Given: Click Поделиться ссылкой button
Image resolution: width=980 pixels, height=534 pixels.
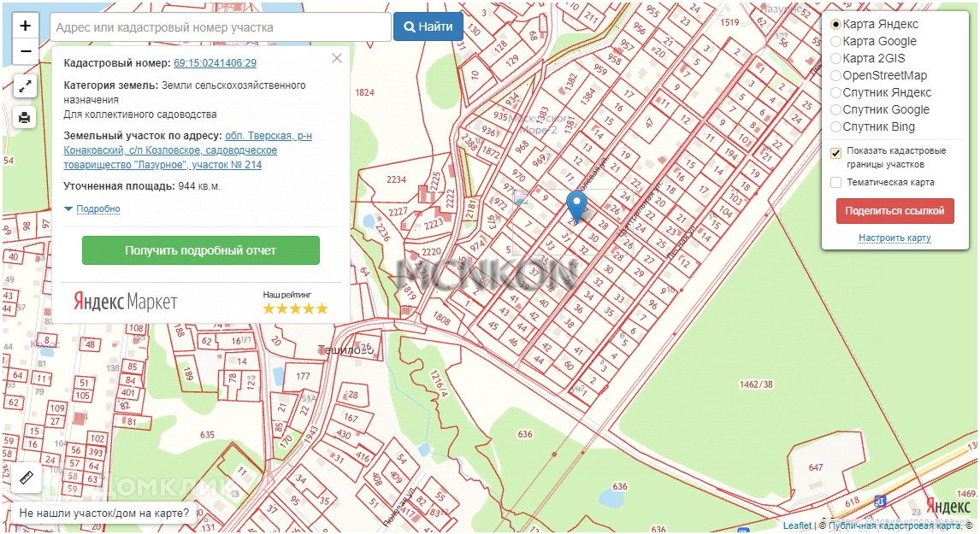Looking at the screenshot, I should coord(894,211).
